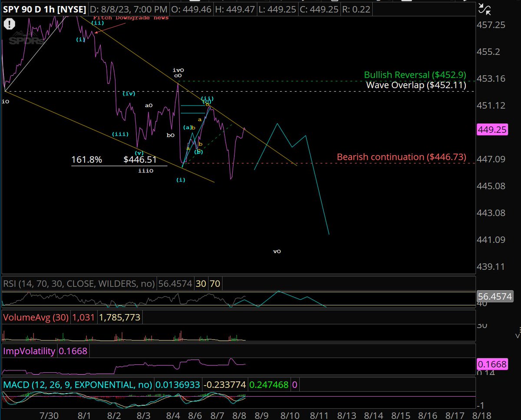Select the ivO wave label
Viewport: 521px width, 420px height.
pos(178,70)
